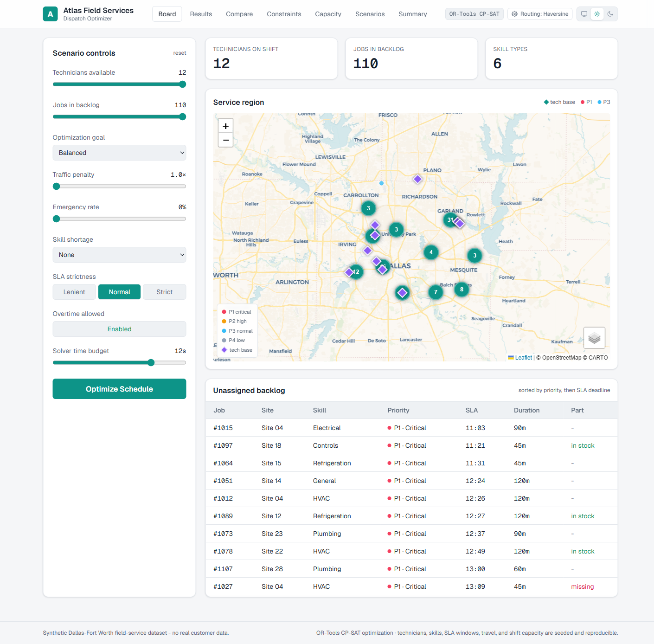Click the tech base diamond near Irving

pyautogui.click(x=367, y=251)
